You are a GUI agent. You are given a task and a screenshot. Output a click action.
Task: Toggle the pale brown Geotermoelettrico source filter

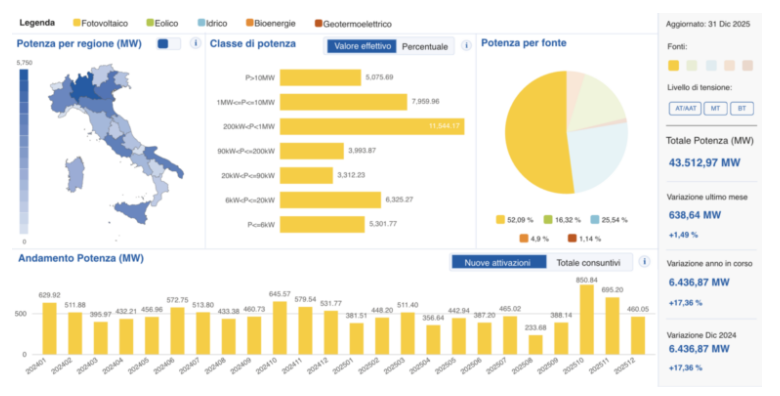click(747, 65)
